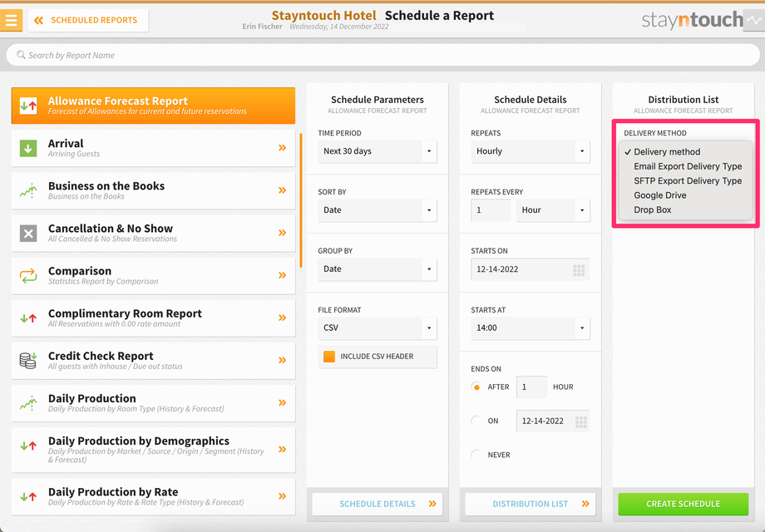Click the Complimentary Room Report arrows icon

pyautogui.click(x=28, y=318)
